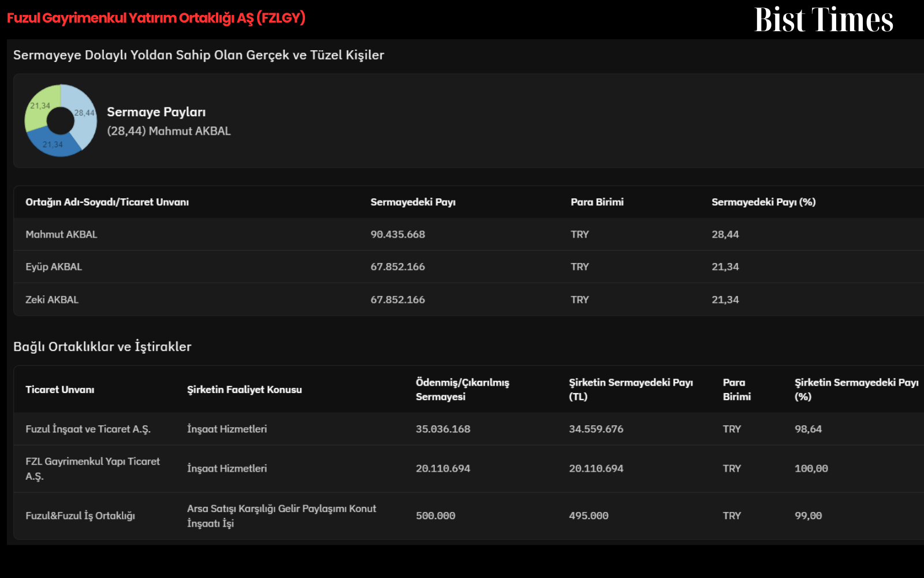
Task: Click the 100,00 percentage cell
Action: click(811, 469)
